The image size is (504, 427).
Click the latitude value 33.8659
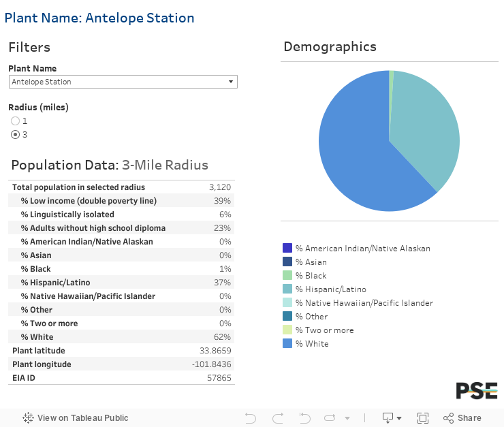click(x=215, y=351)
